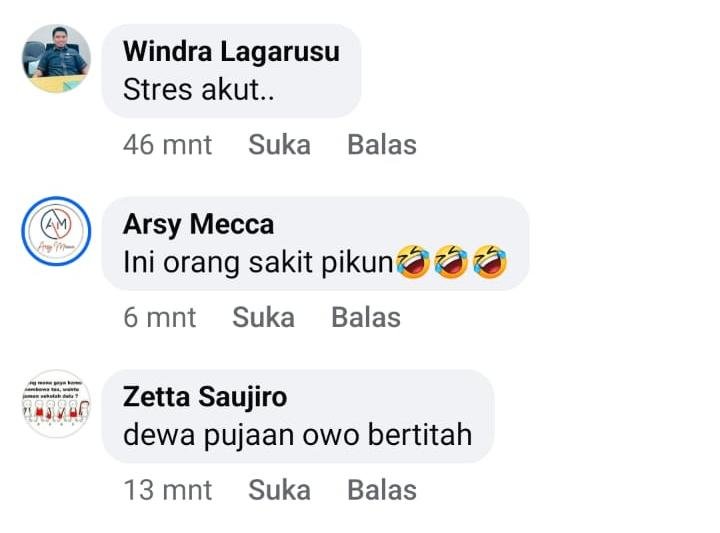The width and height of the screenshot is (720, 533).
Task: Select the 'Stres akut..' comment text
Action: [x=198, y=90]
